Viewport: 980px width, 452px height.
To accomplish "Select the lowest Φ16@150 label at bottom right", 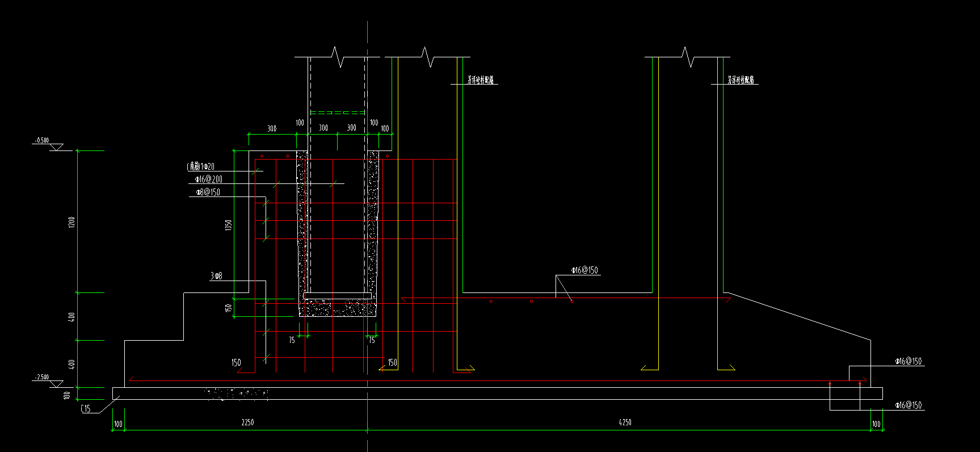I will pos(909,405).
